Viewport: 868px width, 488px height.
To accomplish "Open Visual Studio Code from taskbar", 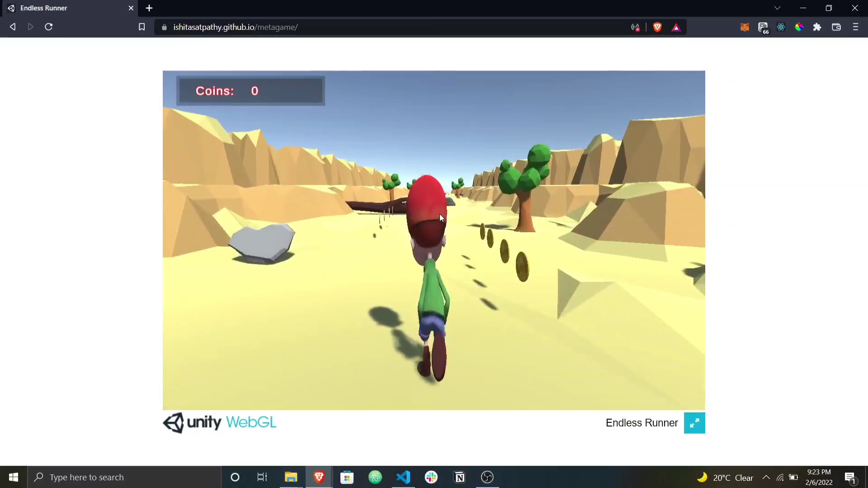I will [403, 477].
